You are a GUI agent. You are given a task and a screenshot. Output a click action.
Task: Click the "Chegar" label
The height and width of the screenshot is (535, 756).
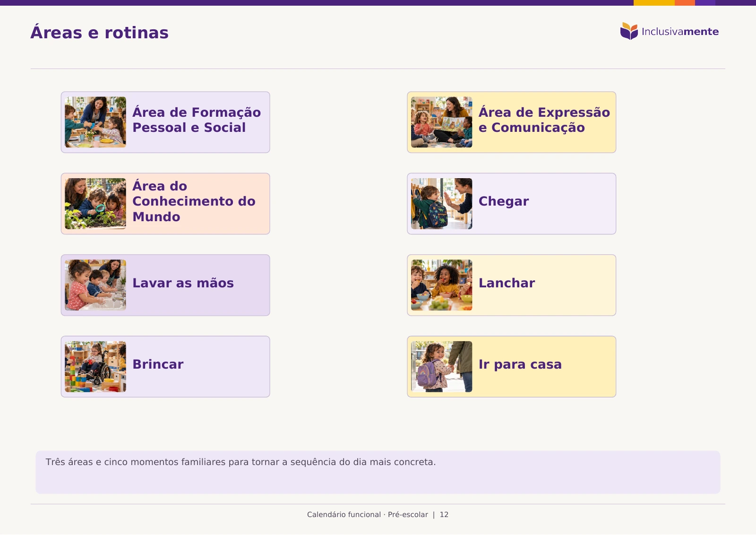[x=504, y=201]
